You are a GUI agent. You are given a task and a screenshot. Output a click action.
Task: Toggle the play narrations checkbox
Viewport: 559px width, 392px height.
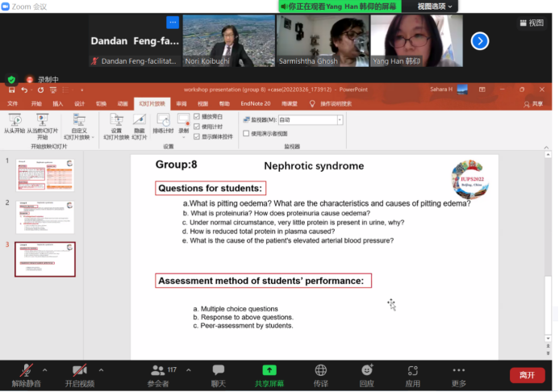point(197,117)
